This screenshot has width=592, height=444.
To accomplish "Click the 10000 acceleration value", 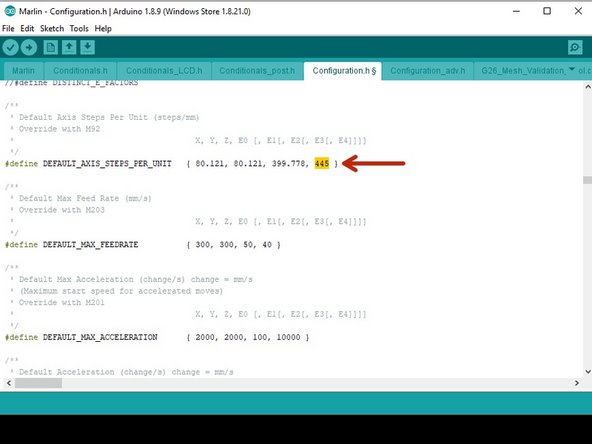I will 288,337.
